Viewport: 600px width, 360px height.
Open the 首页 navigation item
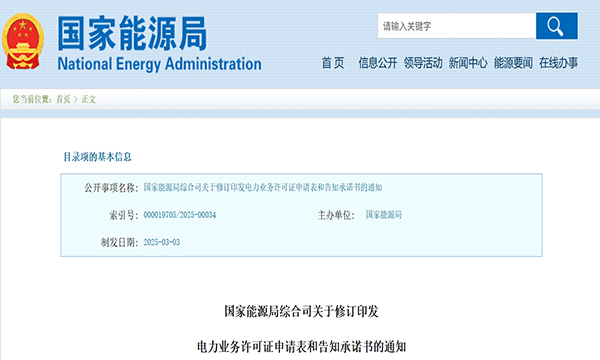(333, 63)
